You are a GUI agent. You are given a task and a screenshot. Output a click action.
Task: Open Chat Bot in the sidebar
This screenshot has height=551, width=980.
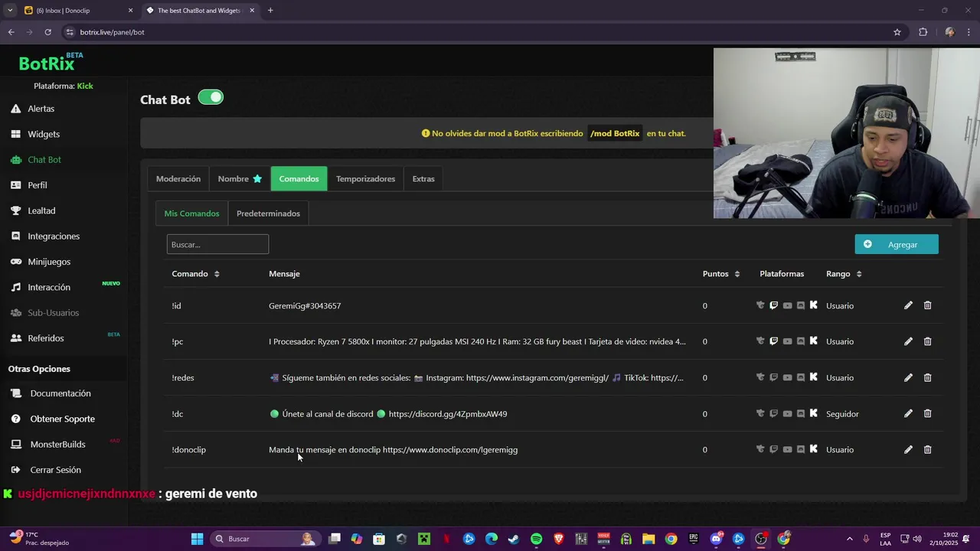click(x=44, y=160)
